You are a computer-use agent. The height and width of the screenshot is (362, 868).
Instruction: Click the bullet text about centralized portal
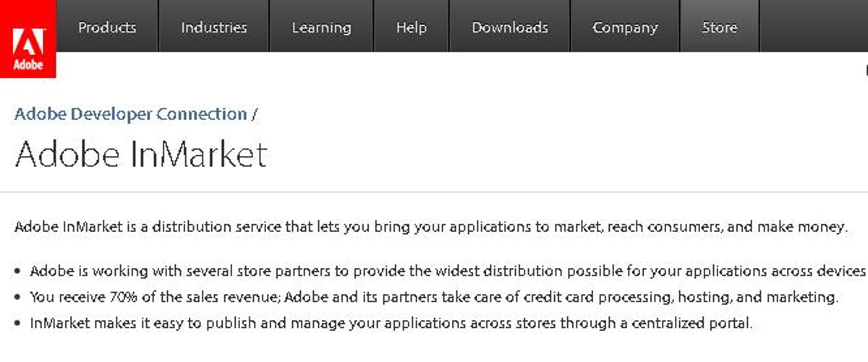(391, 323)
